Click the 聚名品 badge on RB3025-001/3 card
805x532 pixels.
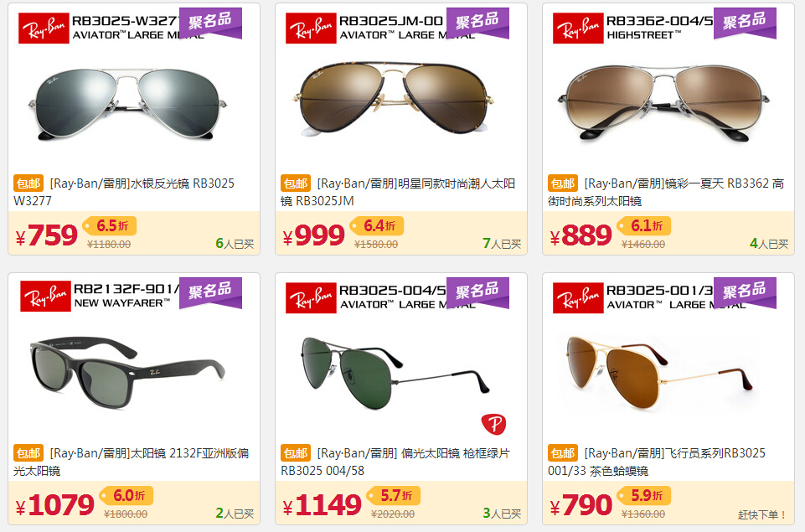point(745,292)
